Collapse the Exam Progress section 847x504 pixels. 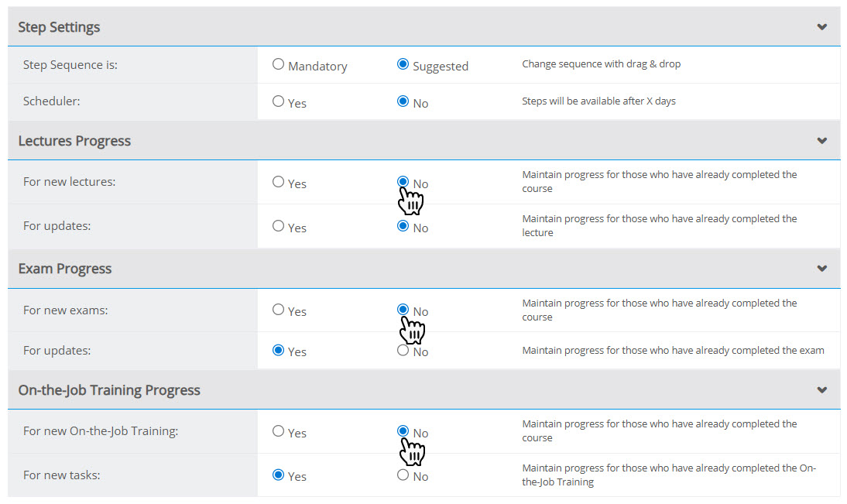tap(822, 268)
